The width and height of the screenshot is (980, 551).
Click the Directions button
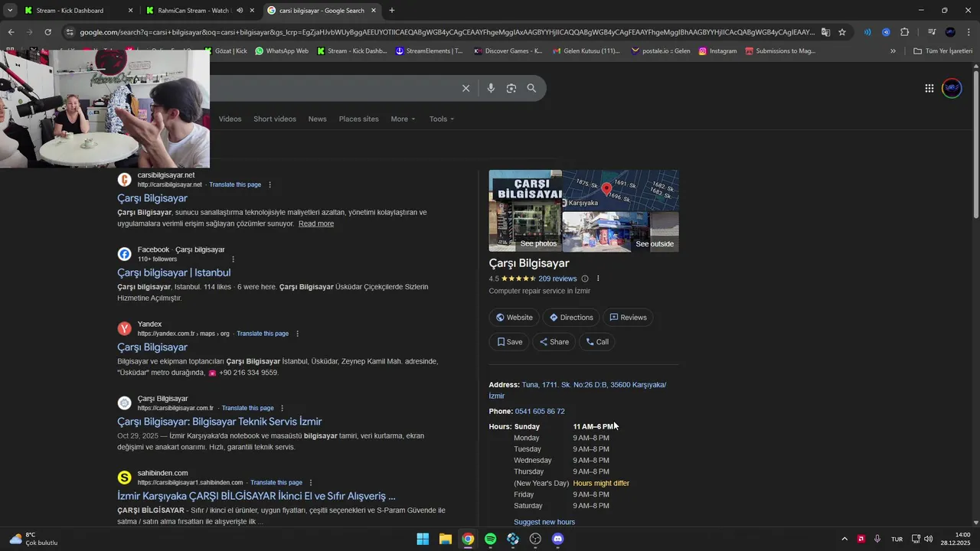click(x=571, y=318)
